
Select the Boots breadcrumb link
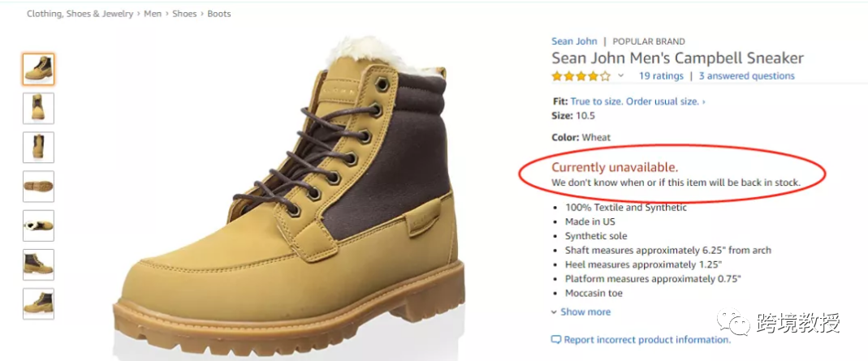pos(219,14)
